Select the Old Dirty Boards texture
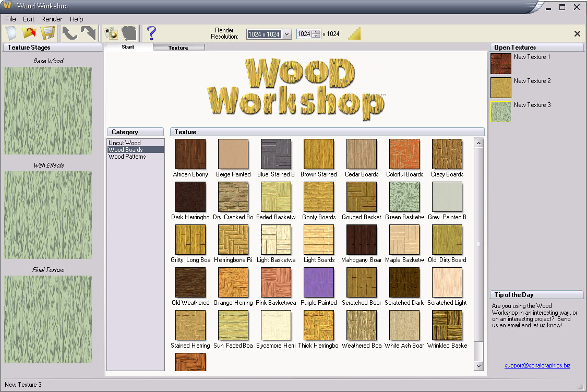 pos(447,240)
